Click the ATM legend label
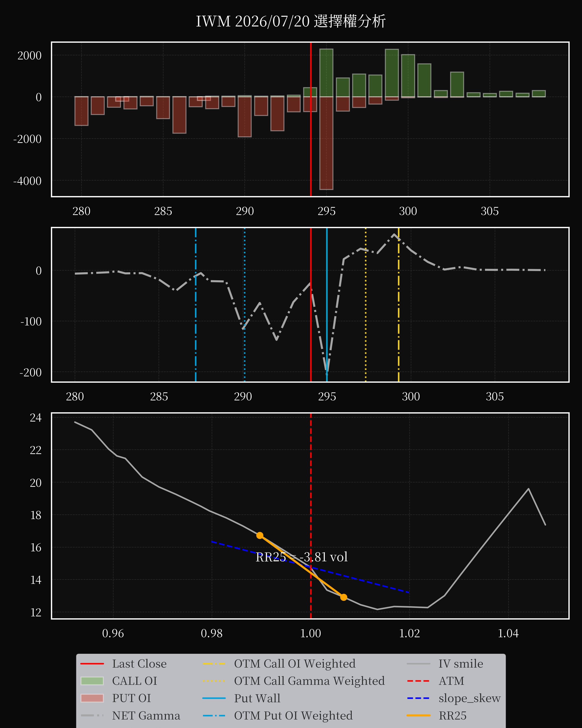This screenshot has height=728, width=582. (452, 681)
